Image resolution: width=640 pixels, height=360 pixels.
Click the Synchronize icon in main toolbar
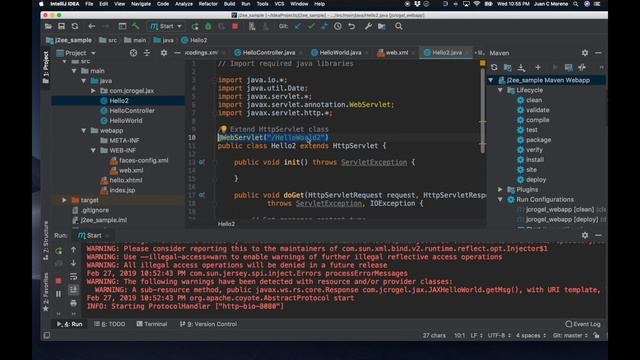pos(75,26)
